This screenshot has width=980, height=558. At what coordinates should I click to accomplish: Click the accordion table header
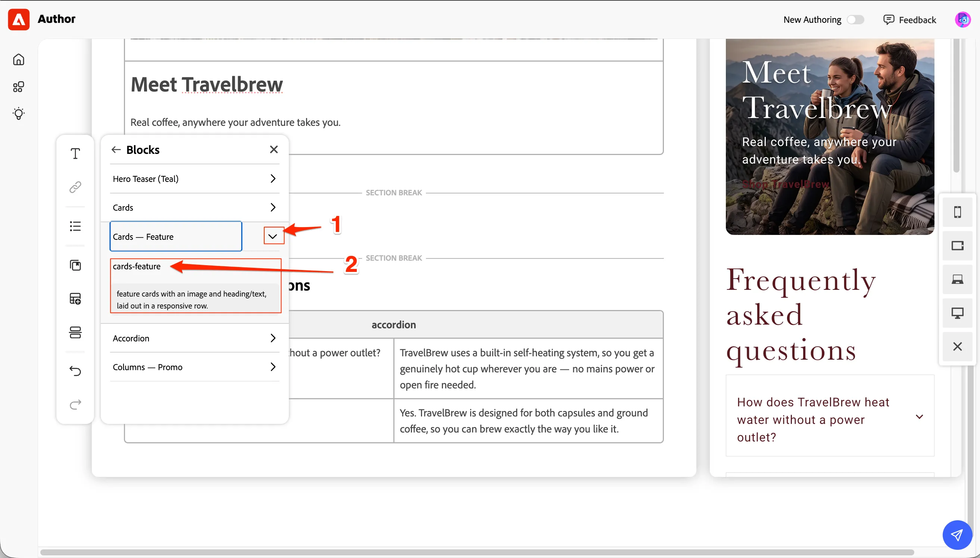(394, 325)
